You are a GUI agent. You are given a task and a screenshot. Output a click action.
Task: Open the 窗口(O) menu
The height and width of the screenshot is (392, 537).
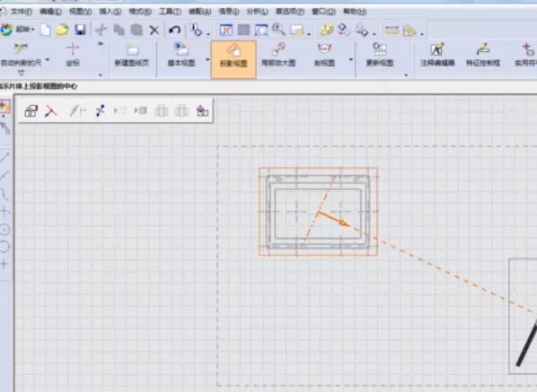323,12
